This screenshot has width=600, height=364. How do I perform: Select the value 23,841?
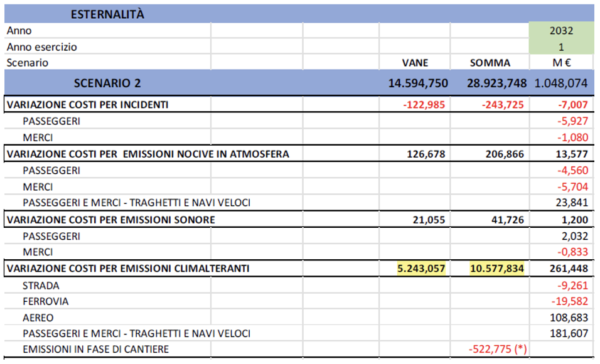572,203
